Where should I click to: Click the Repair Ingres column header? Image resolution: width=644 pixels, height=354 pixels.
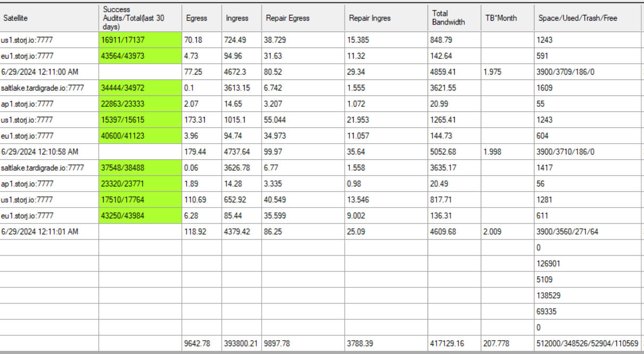(386, 18)
